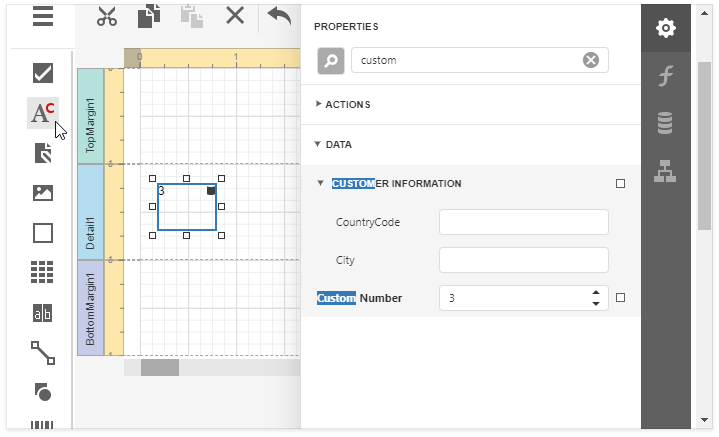Click the Copy toolbar icon
The height and width of the screenshot is (437, 719).
click(x=149, y=16)
